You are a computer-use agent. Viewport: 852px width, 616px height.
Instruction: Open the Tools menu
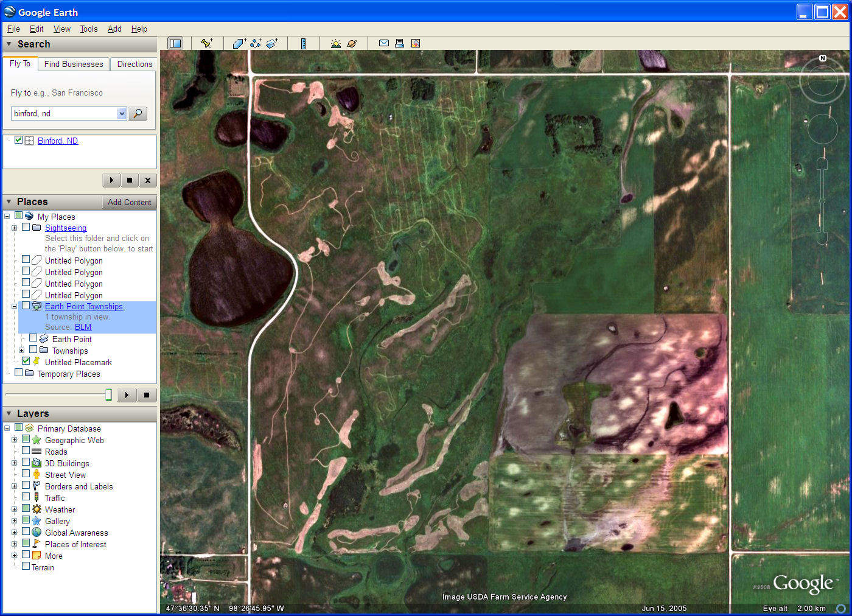click(89, 29)
